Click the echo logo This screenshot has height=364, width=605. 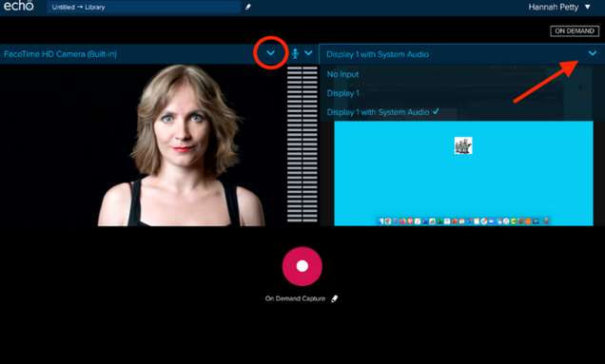click(x=18, y=6)
